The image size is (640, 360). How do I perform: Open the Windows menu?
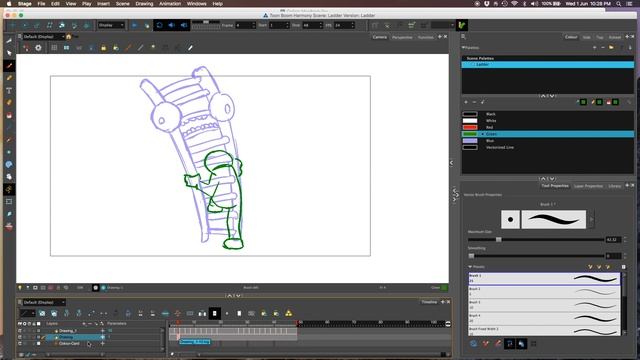[x=196, y=4]
